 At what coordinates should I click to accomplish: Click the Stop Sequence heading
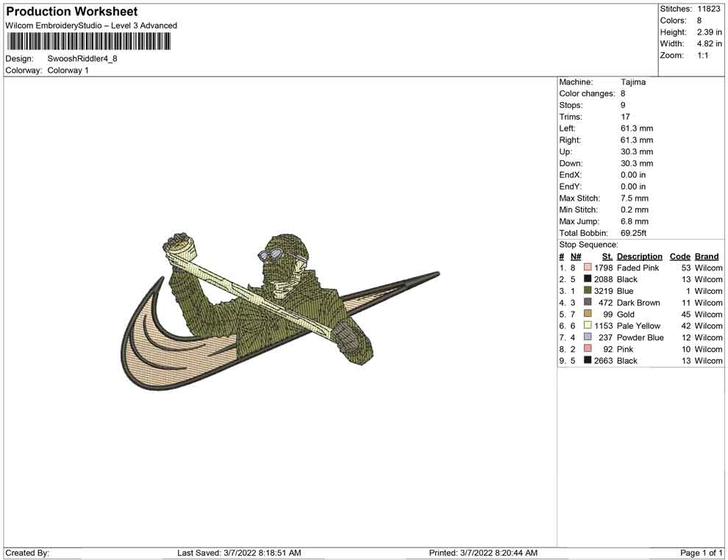point(589,245)
